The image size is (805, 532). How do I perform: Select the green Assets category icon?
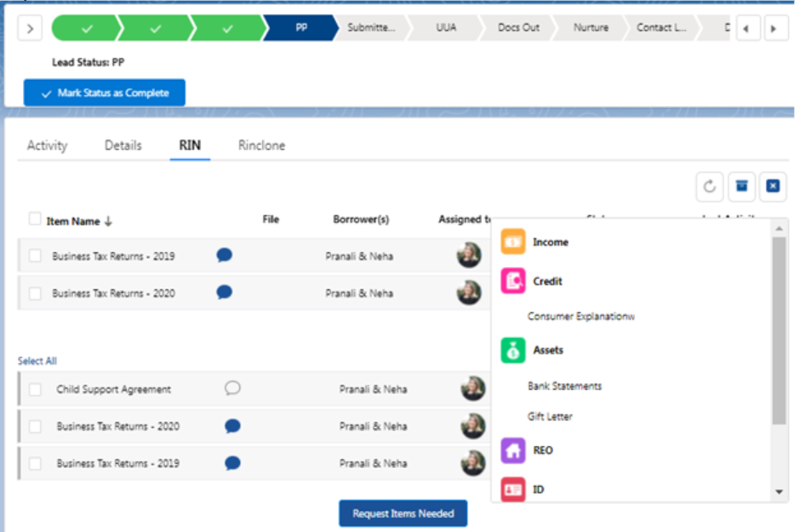coord(513,350)
